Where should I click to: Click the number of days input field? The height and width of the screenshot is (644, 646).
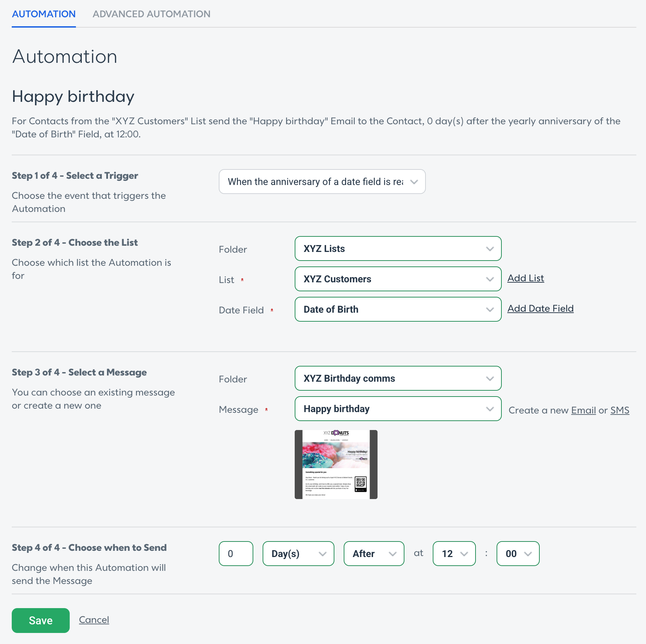pyautogui.click(x=236, y=554)
